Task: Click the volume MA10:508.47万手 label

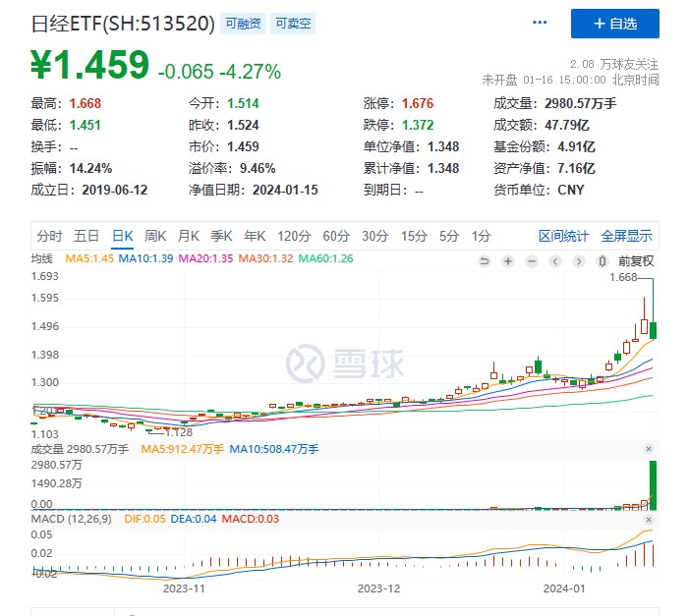Action: 274,449
